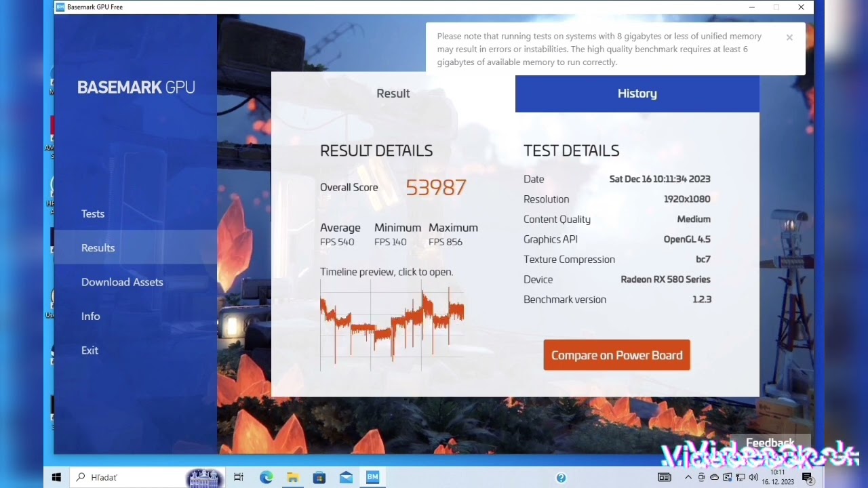868x488 pixels.
Task: Click the Maximum FPS 856 value
Action: (x=446, y=242)
